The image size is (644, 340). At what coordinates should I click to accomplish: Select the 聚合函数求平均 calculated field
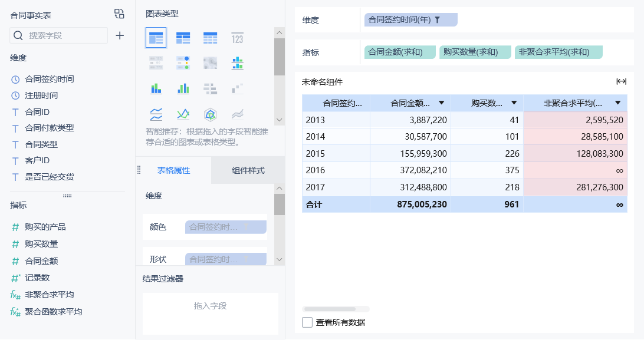pyautogui.click(x=54, y=312)
